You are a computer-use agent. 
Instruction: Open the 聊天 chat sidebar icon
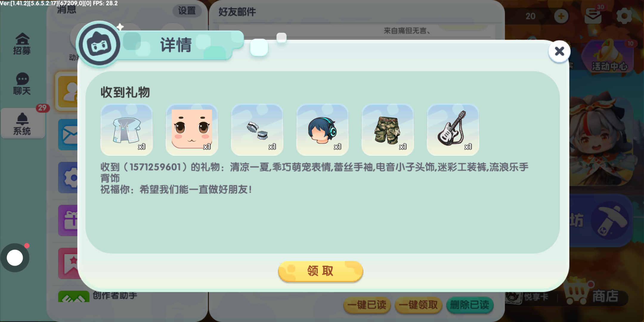click(x=22, y=84)
